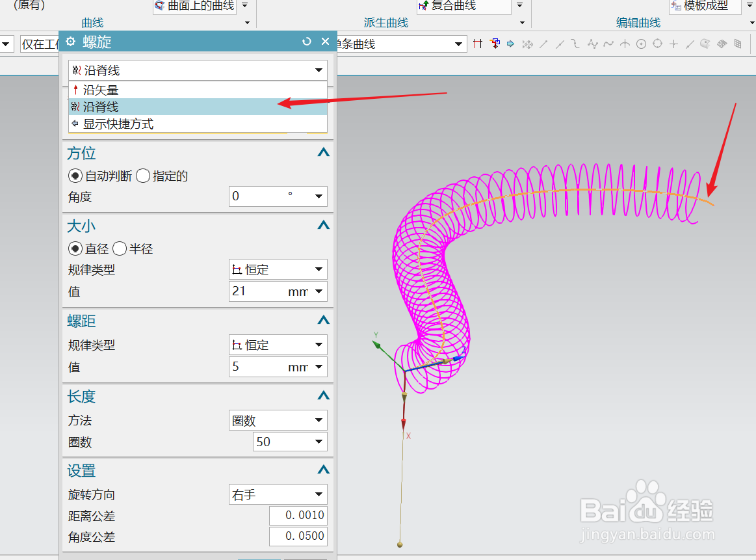756x560 pixels.
Task: Choose 沿脊线 from the type list
Action: point(198,107)
